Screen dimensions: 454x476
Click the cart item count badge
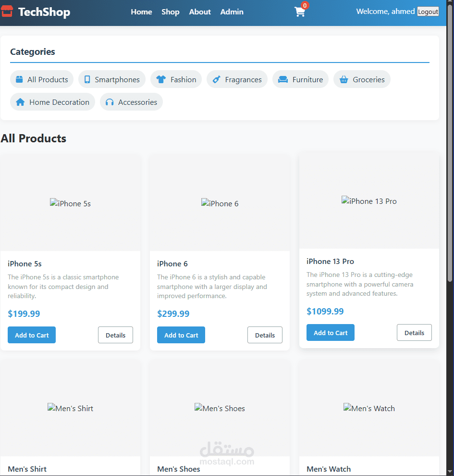305,5
